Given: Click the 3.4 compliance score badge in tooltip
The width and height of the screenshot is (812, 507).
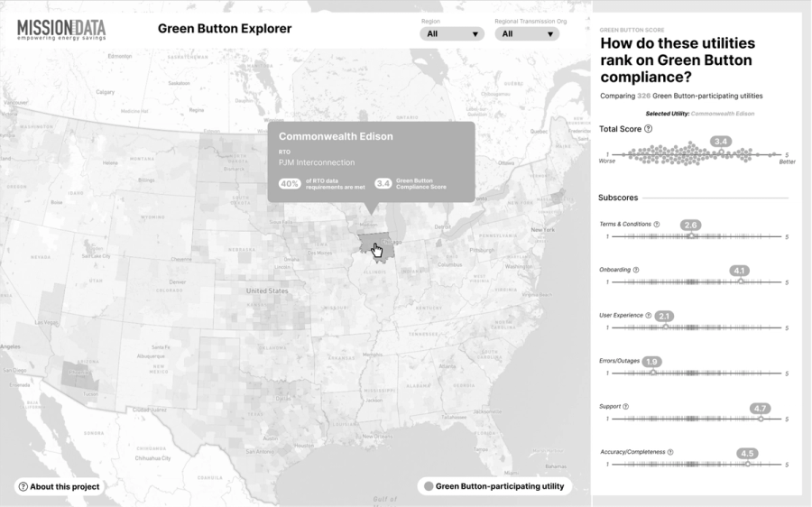Looking at the screenshot, I should click(x=383, y=184).
